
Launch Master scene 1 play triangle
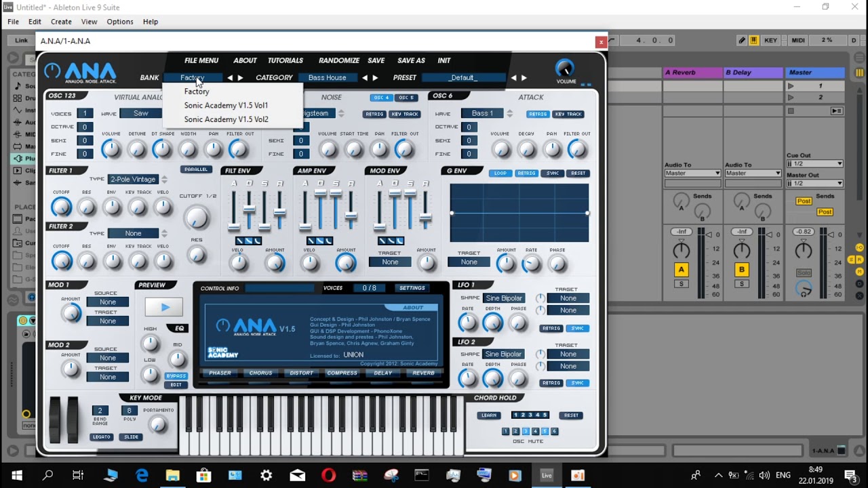[x=791, y=86]
